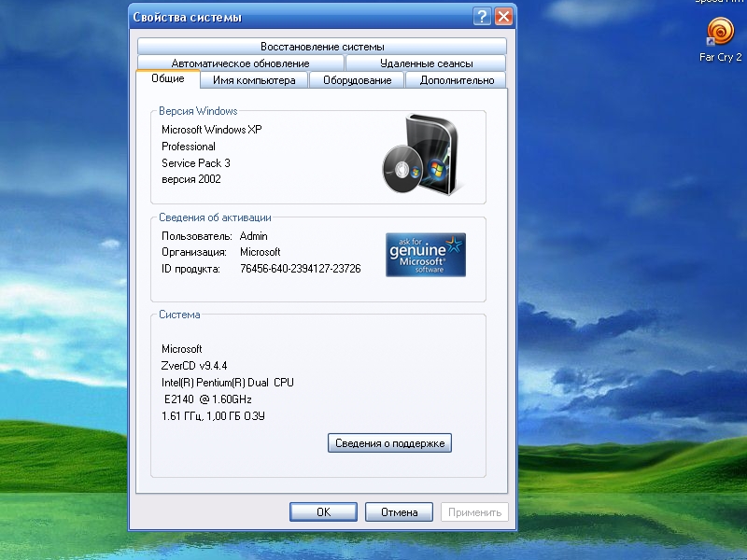Confirm with the OK button

323,511
